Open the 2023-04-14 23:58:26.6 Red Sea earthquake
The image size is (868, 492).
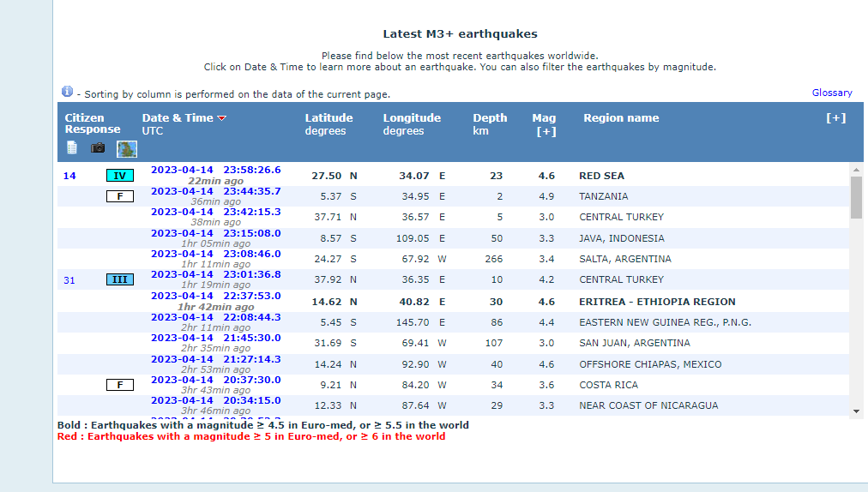pyautogui.click(x=215, y=170)
